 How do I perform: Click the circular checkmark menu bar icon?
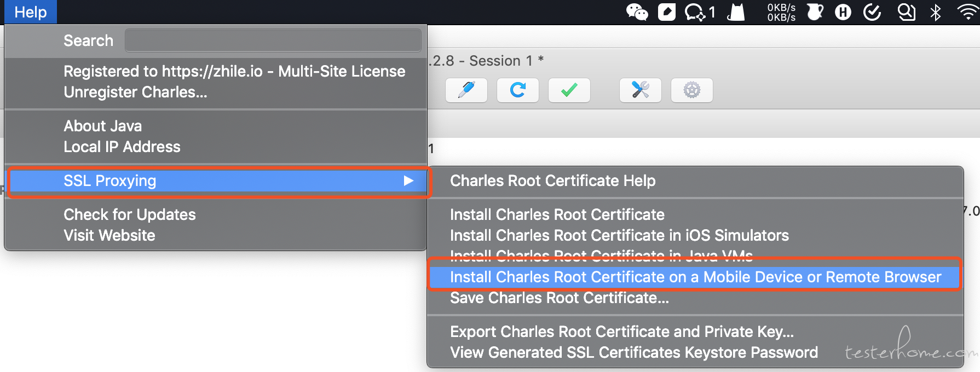pyautogui.click(x=872, y=12)
